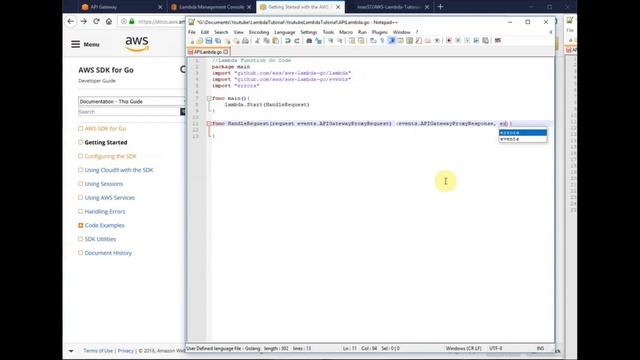The height and width of the screenshot is (360, 640).
Task: Open Find with the binoculars toolbar icon
Action: tap(309, 41)
